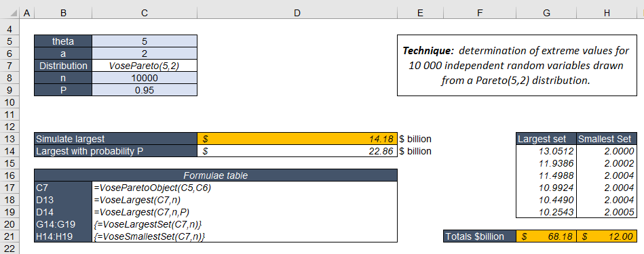Screen dimensions: 644x254
Task: Click formula {=VoseLargestSet(C7,n)}
Action: 147,224
